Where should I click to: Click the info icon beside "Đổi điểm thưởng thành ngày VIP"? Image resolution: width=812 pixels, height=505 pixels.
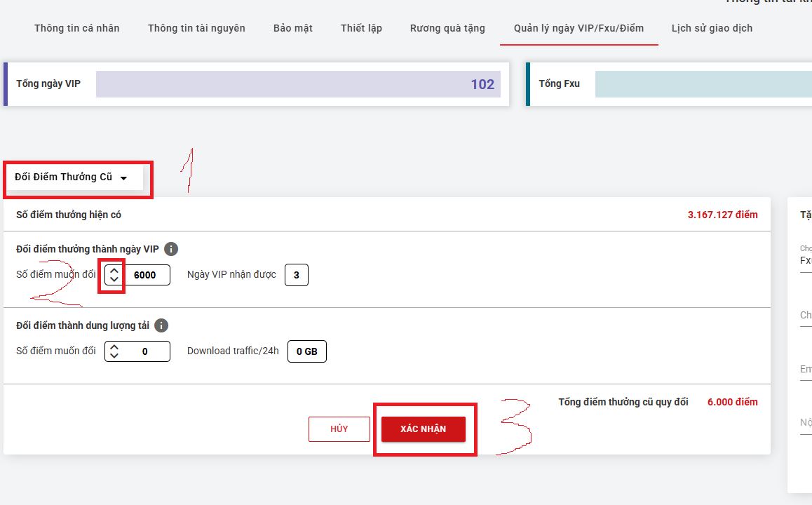click(171, 248)
